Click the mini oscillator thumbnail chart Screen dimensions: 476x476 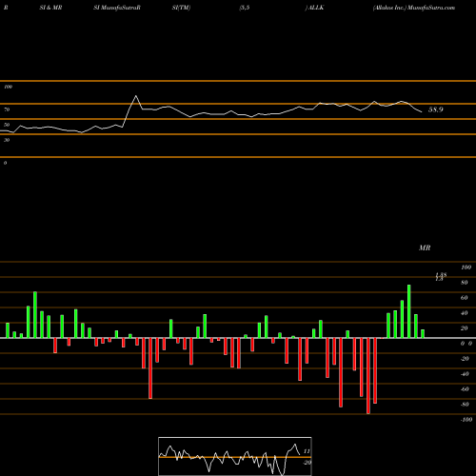(x=235, y=456)
